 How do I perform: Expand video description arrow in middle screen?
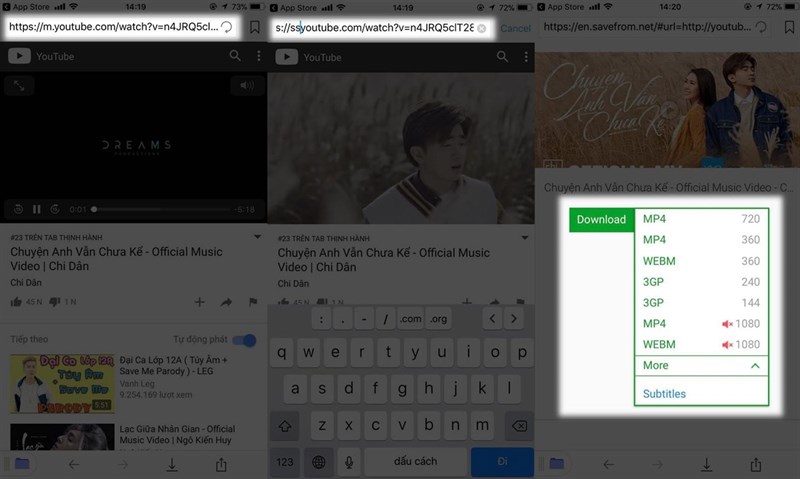[x=524, y=238]
